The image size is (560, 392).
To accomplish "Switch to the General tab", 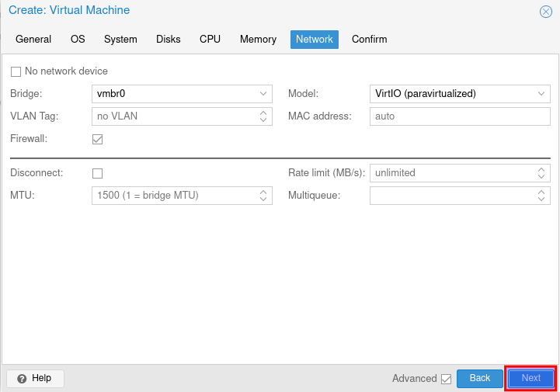I will [x=33, y=40].
